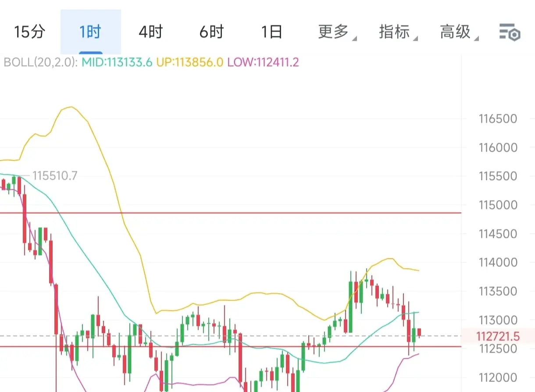Click the last red candle on the chart
The height and width of the screenshot is (392, 535).
pyautogui.click(x=419, y=333)
